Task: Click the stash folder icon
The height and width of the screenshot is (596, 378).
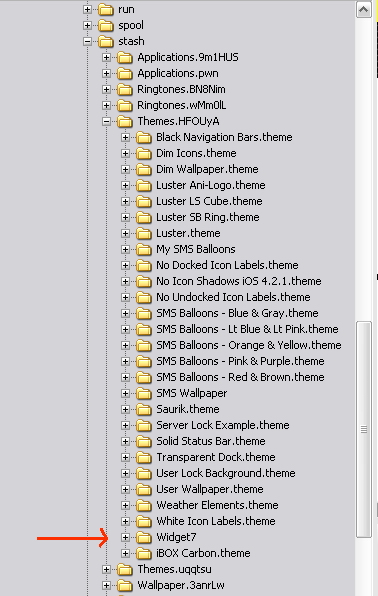Action: (106, 41)
